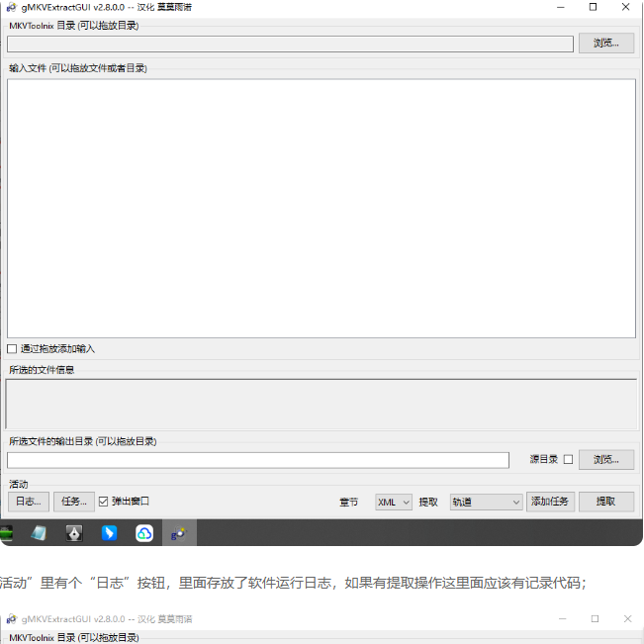
Task: Click the 添加任务 button
Action: pos(550,502)
